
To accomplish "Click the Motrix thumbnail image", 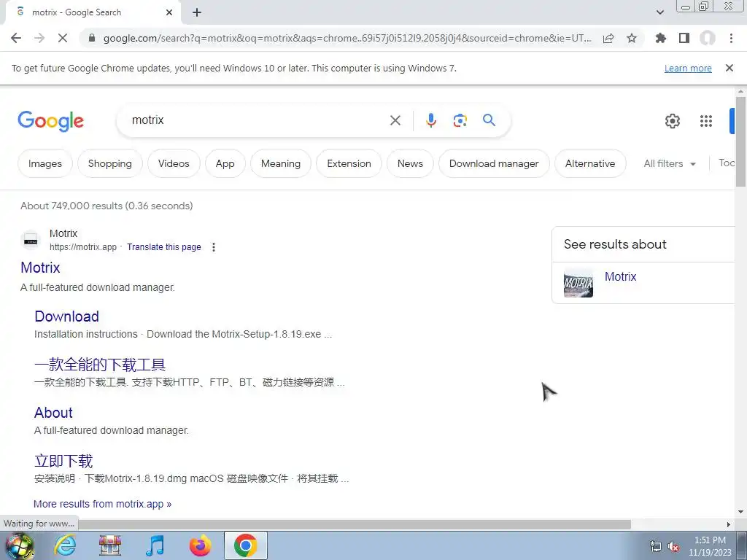I will click(578, 283).
